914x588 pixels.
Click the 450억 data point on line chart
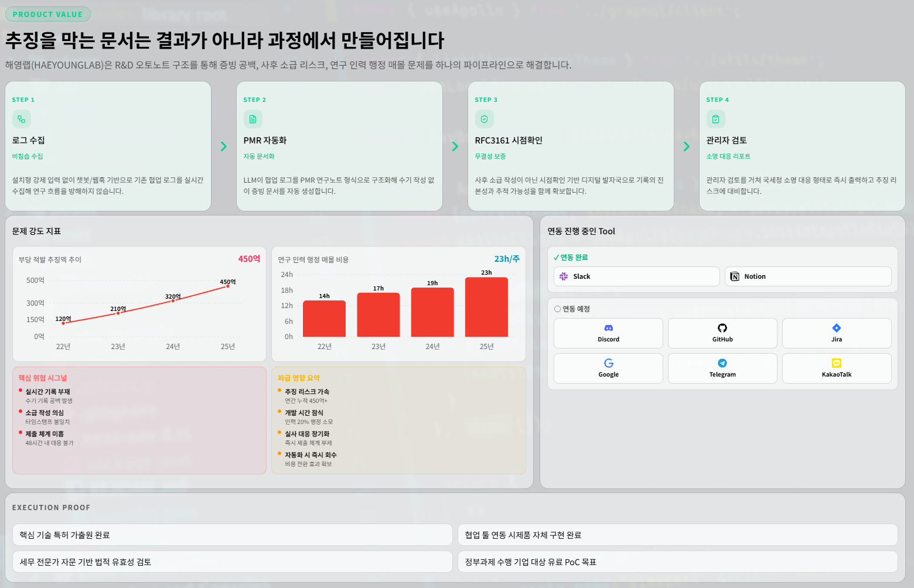tap(228, 286)
